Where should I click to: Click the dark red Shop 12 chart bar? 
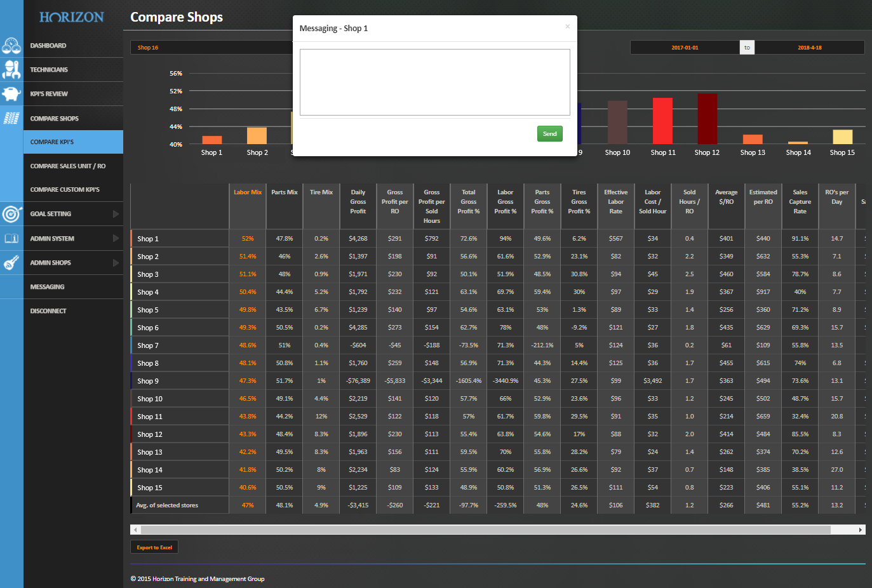coord(708,119)
